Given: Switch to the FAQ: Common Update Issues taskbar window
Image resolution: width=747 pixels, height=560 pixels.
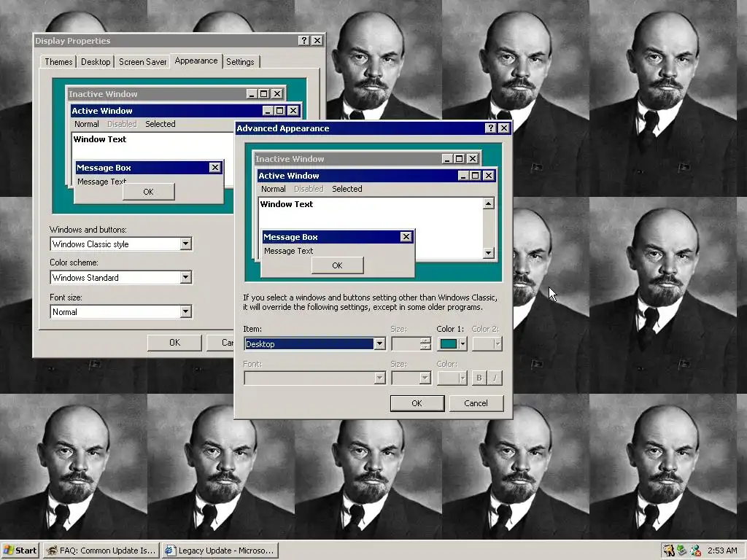Looking at the screenshot, I should [x=101, y=551].
